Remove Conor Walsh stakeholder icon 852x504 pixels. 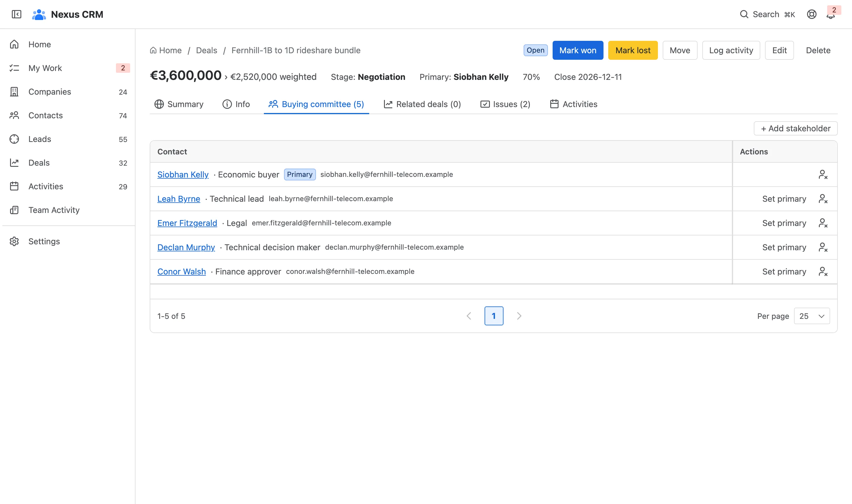point(823,272)
